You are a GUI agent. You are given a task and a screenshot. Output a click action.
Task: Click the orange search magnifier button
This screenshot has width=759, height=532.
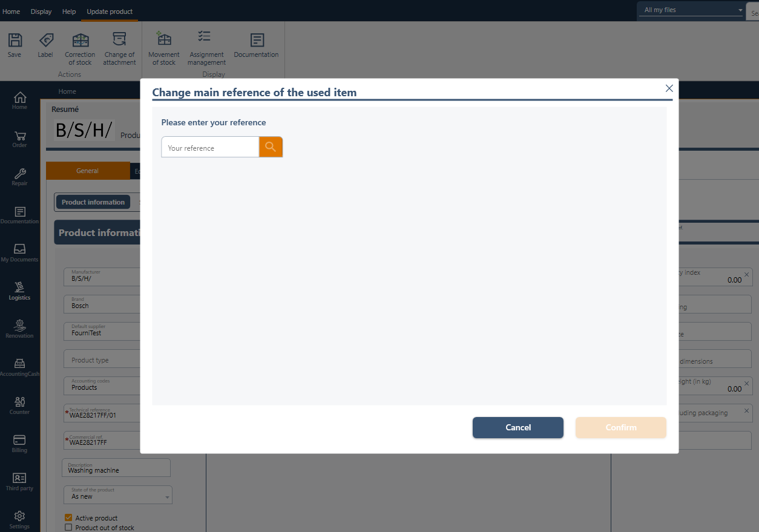(x=271, y=147)
